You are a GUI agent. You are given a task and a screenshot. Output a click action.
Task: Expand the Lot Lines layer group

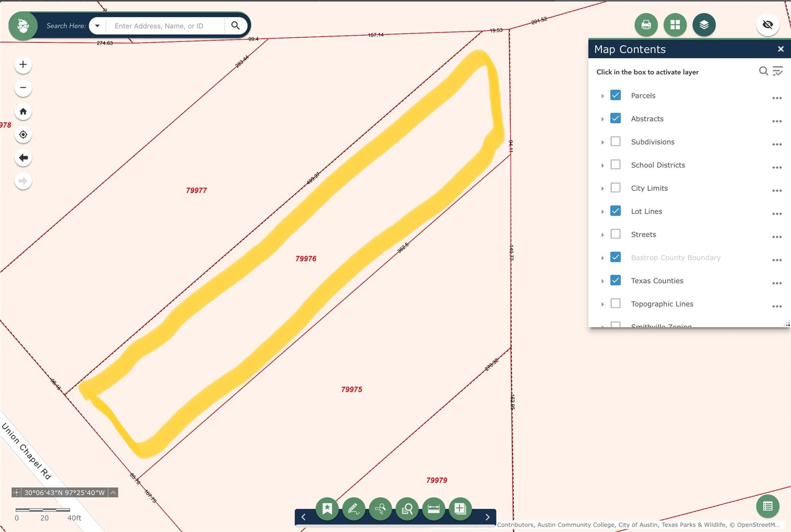click(603, 212)
